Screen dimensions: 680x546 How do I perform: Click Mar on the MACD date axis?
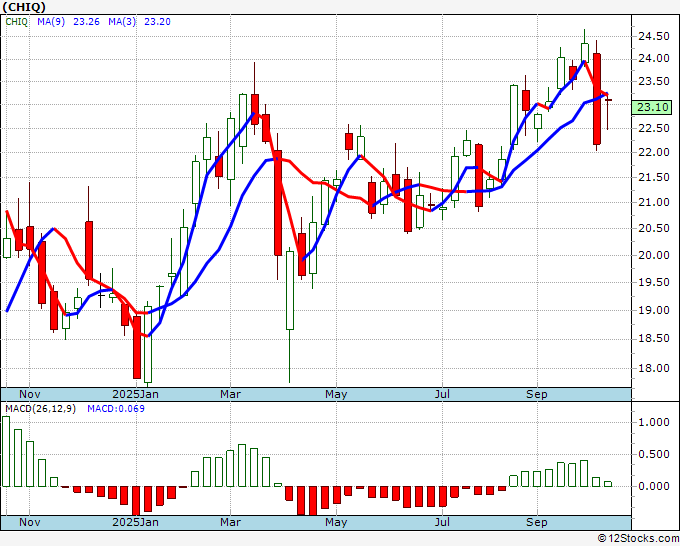pos(230,522)
